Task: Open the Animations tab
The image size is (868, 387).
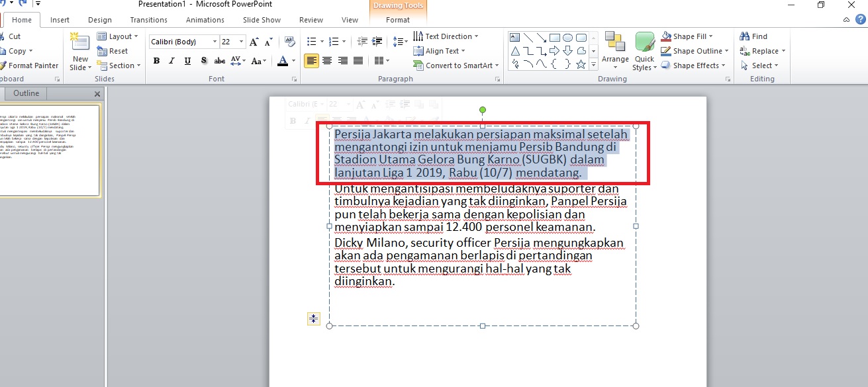Action: pyautogui.click(x=206, y=20)
